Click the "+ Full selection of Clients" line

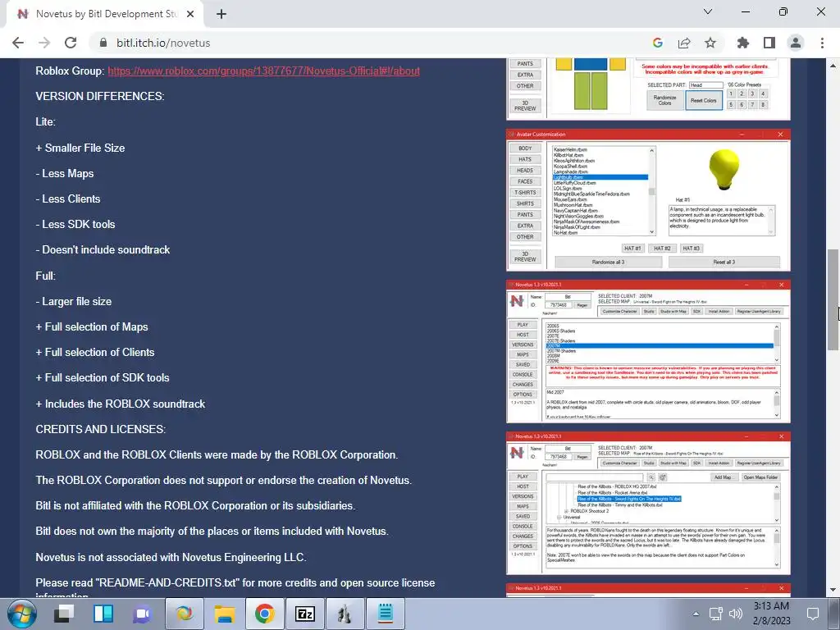(95, 353)
